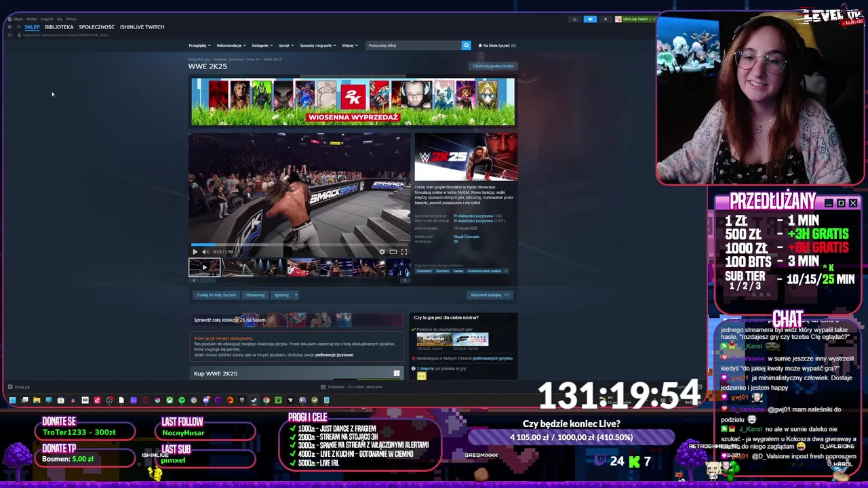The height and width of the screenshot is (488, 868).
Task: Open Minecraft icon on taskbar
Action: [278, 400]
